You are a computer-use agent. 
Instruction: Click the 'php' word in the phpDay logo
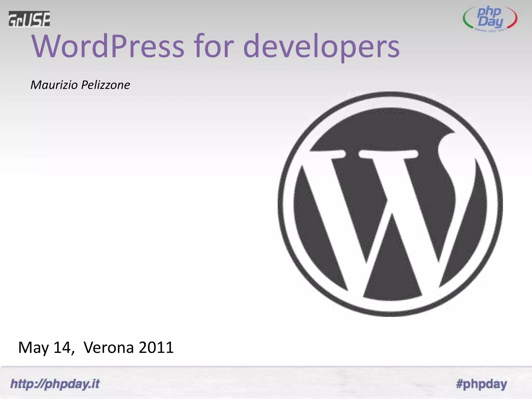click(489, 12)
